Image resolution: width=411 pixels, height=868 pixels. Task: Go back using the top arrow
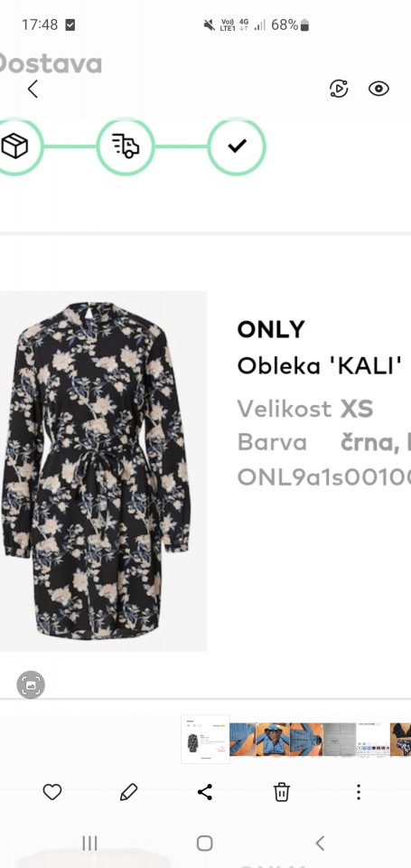pos(33,89)
